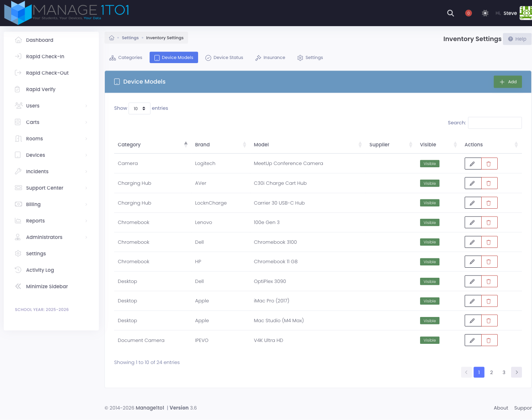Screen dimensions: 532x420
Task: Go to Dashboard in the sidebar
Action: tap(51, 40)
